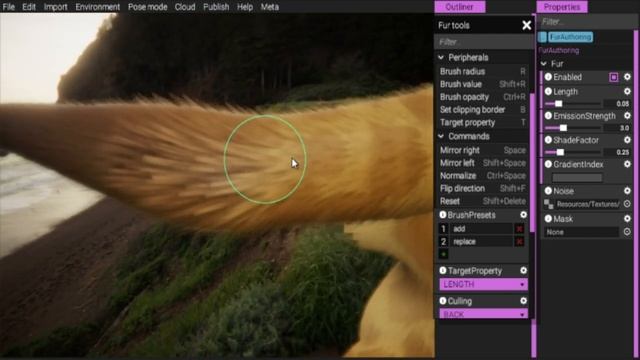
Task: Click the Properties Filter field
Action: (x=586, y=22)
